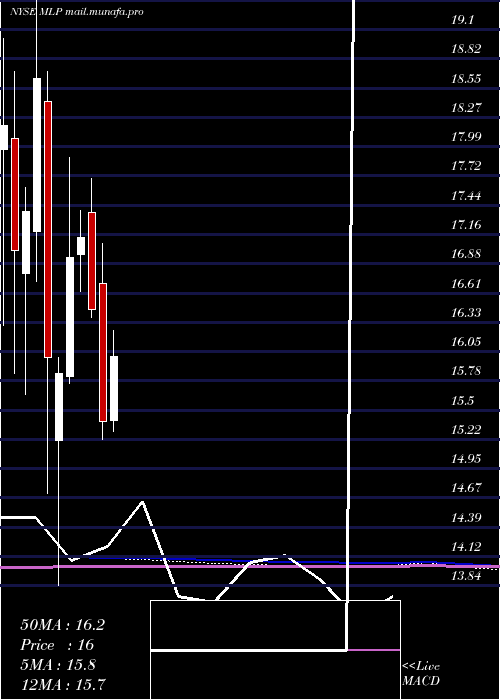500x700 pixels.
Task: Click the 'Price : 16' readout
Action: (57, 645)
